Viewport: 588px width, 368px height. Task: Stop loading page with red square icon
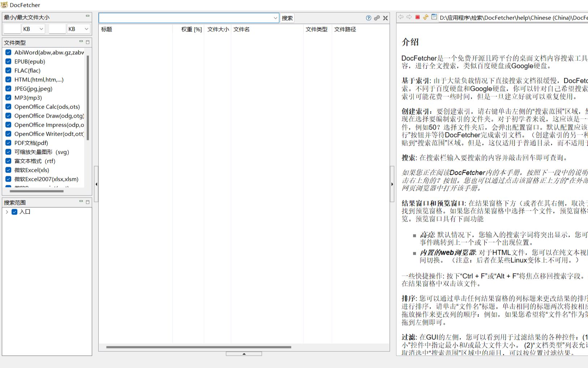tap(417, 17)
